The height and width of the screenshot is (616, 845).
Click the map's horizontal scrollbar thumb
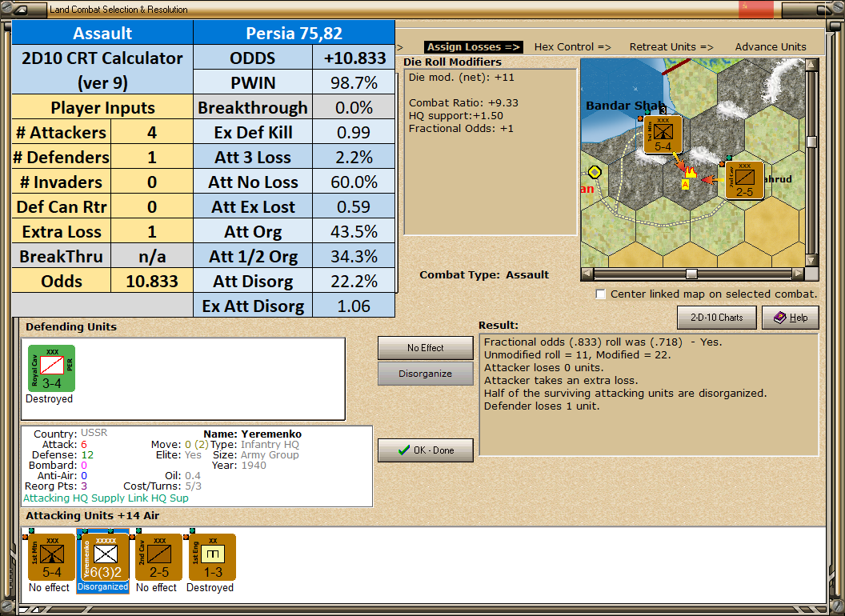pos(691,274)
